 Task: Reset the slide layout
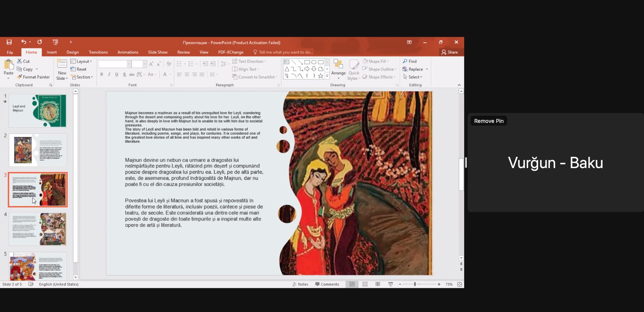point(78,69)
